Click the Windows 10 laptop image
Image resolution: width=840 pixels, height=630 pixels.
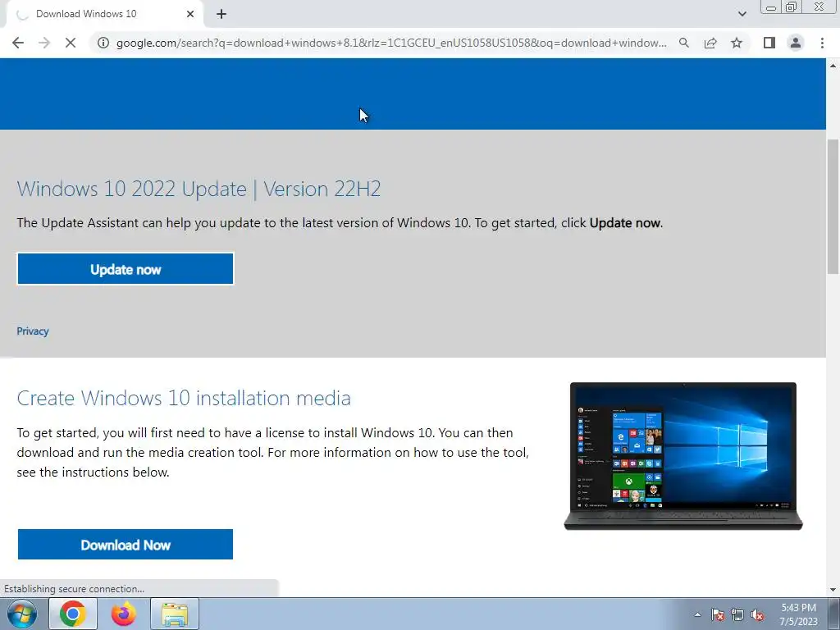(683, 456)
